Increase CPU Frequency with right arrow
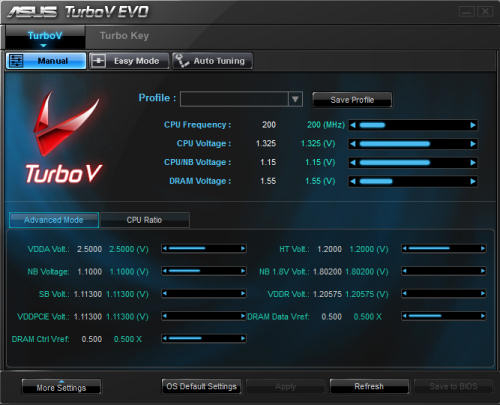This screenshot has width=500, height=405. coord(473,125)
